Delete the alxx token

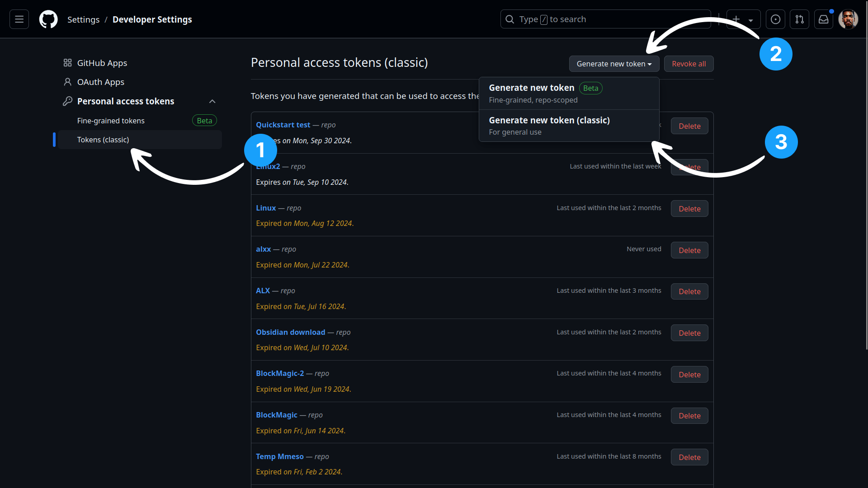point(689,250)
